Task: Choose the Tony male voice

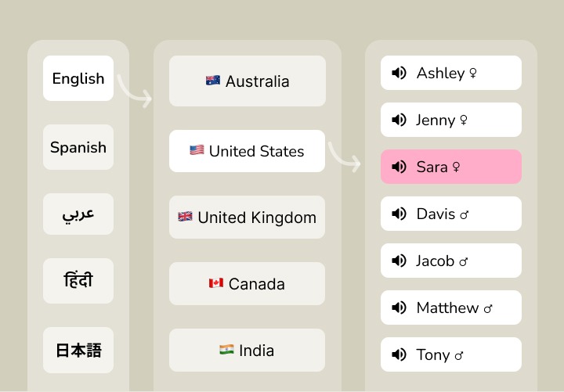Action: pyautogui.click(x=451, y=354)
